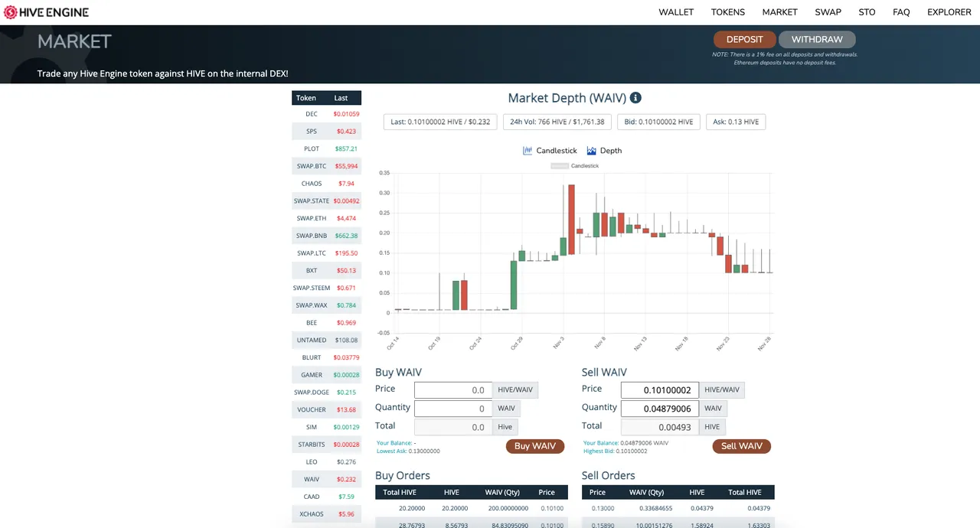
Task: Click the Hive Engine logo icon
Action: pos(10,12)
